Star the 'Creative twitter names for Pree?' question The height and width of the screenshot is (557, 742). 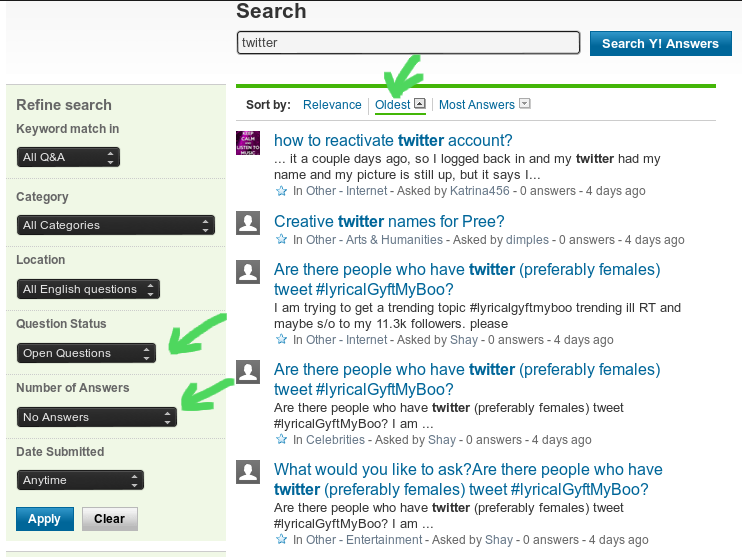point(282,239)
